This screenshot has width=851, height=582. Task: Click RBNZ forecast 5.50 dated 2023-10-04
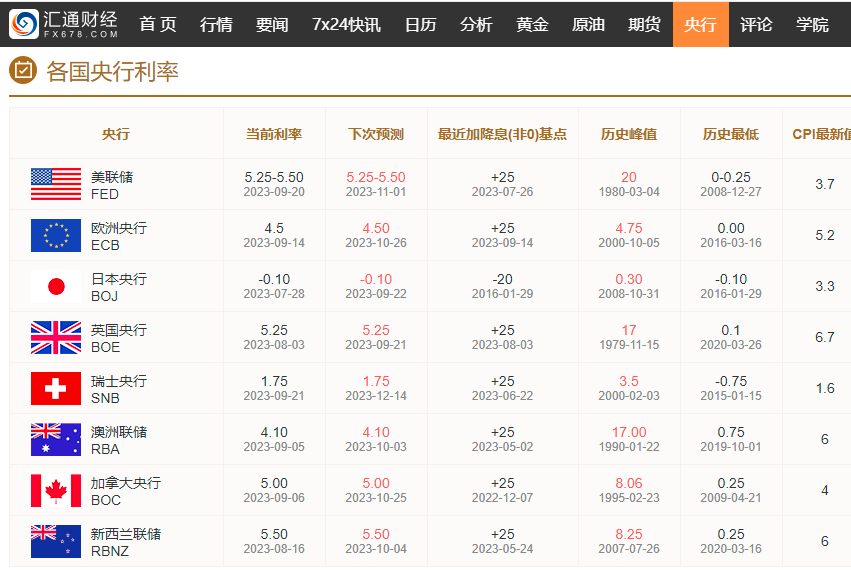click(x=376, y=541)
